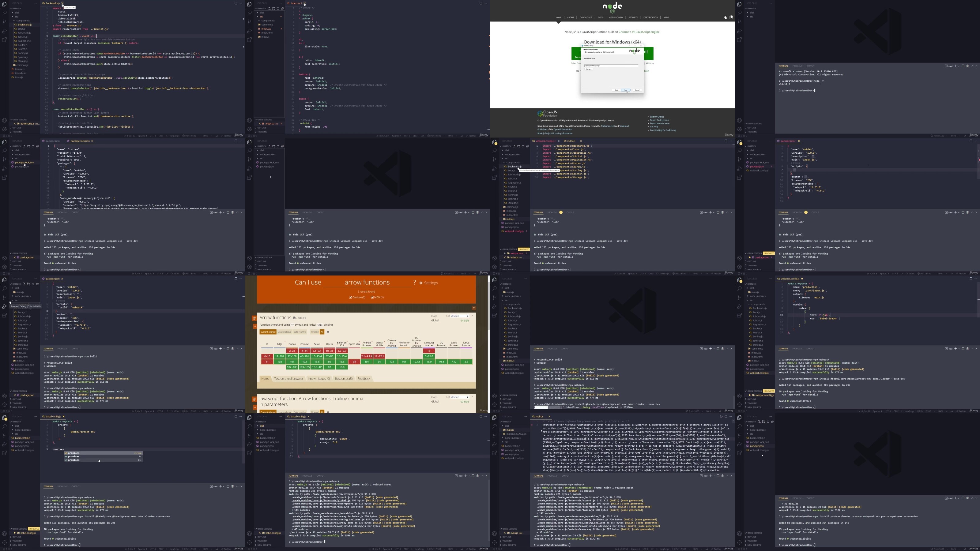980x551 pixels.
Task: Open Search view in the index.css editor frame
Action: click(250, 13)
